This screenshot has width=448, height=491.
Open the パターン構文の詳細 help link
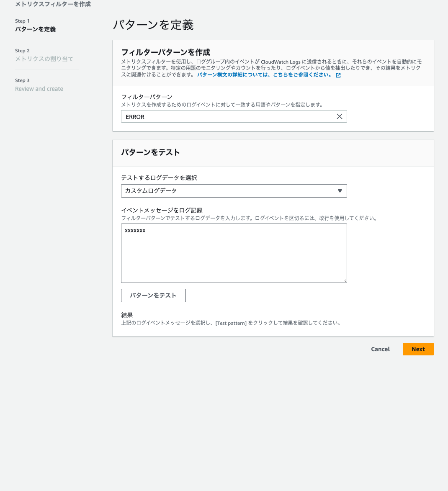(264, 75)
